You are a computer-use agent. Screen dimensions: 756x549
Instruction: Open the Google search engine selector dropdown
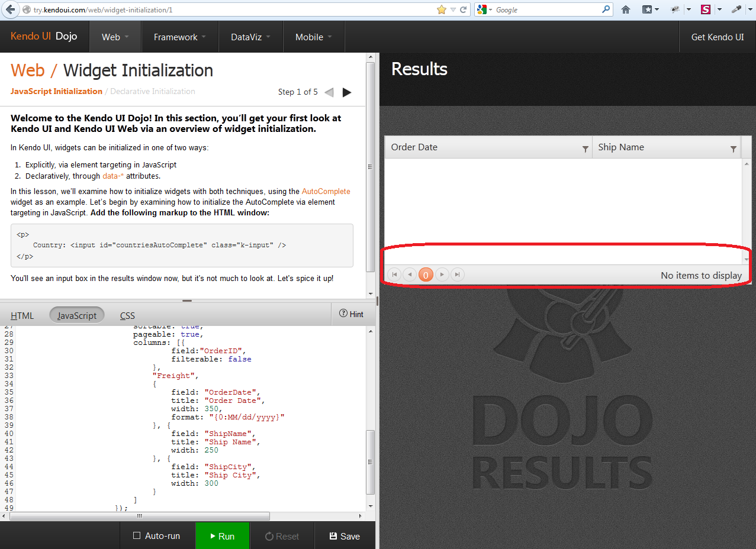(485, 9)
